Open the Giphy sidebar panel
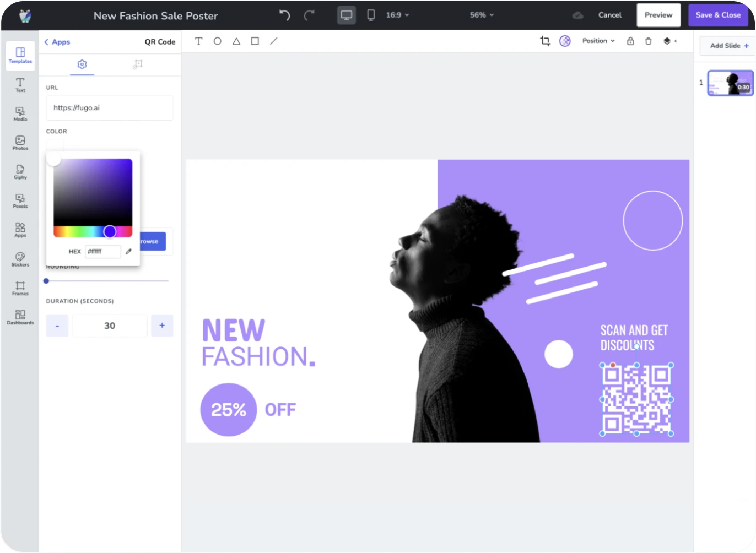 coord(20,172)
